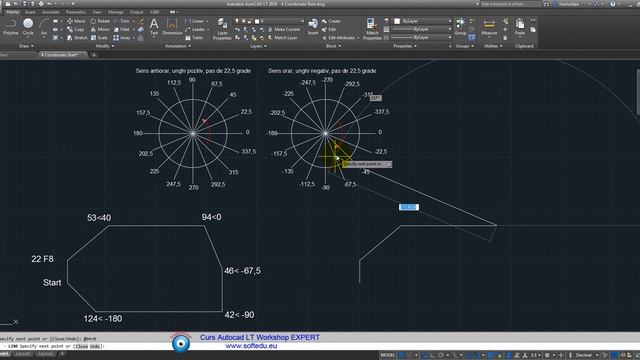Click the Scale command
Viewport: 640px width, 360px height.
click(99, 38)
